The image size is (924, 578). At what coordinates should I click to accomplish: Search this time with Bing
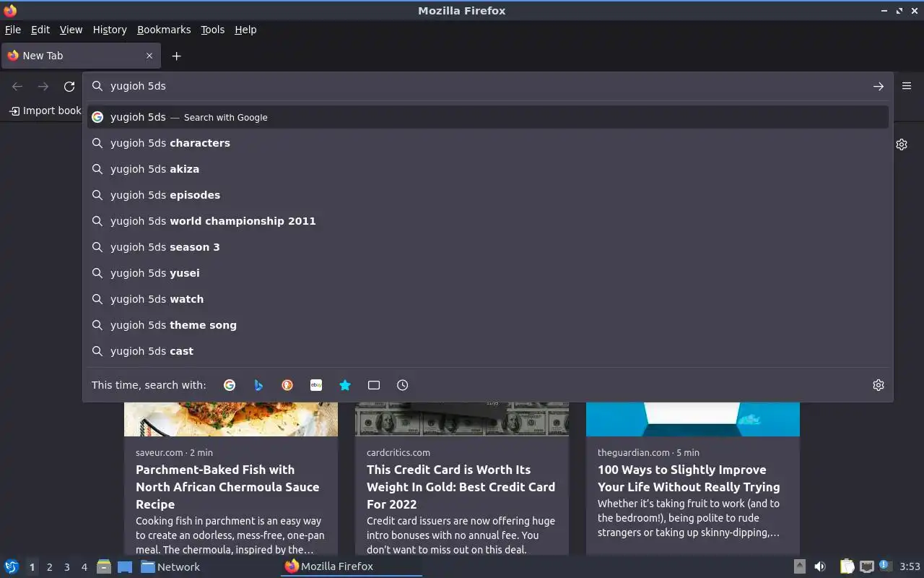258,385
